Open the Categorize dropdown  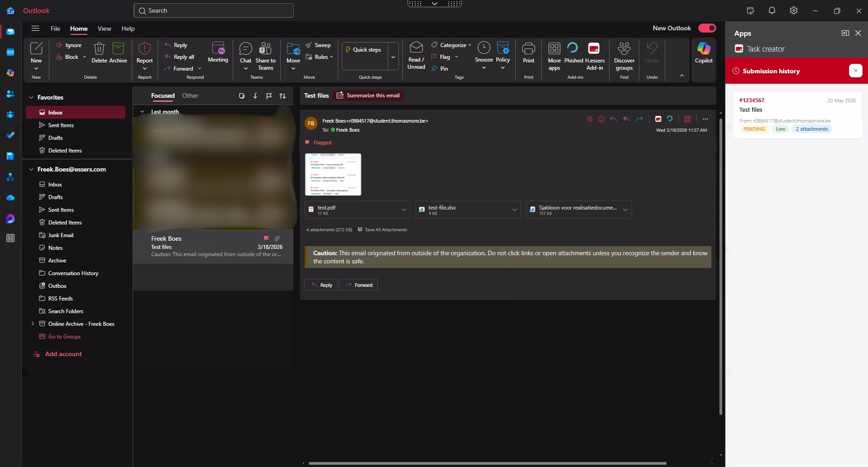click(x=451, y=45)
